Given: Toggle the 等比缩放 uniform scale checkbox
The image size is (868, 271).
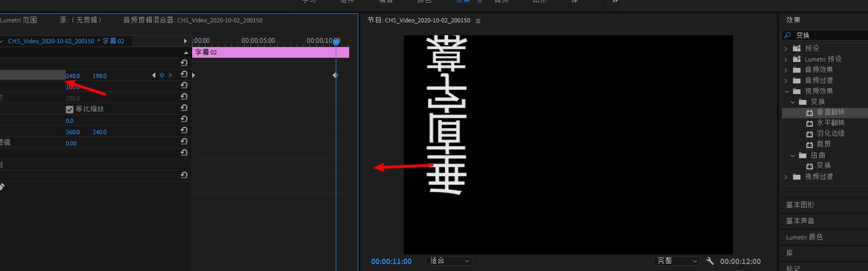Looking at the screenshot, I should tap(70, 109).
